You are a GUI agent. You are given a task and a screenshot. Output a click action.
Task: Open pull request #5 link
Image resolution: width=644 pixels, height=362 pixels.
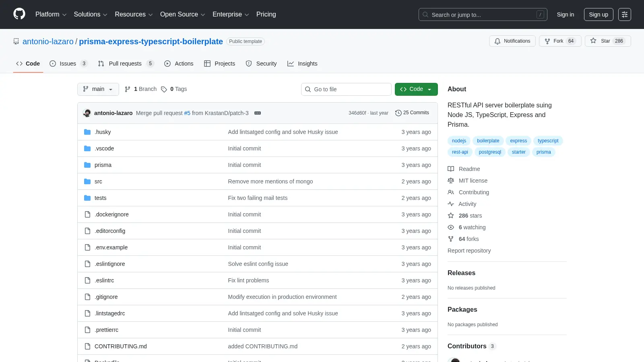pyautogui.click(x=187, y=113)
